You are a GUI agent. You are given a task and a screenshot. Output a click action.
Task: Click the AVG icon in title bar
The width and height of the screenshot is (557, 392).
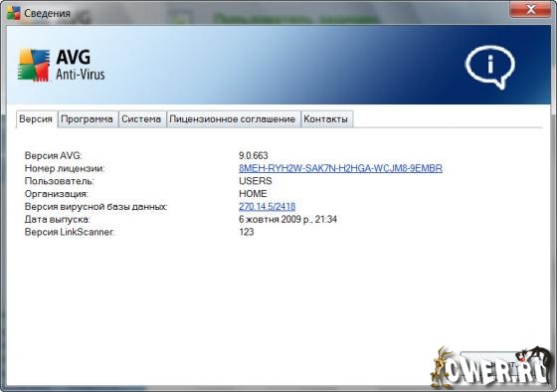tap(13, 13)
